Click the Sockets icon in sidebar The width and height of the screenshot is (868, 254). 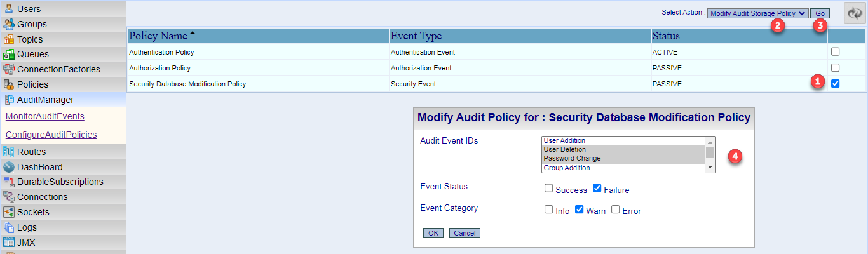[x=9, y=212]
